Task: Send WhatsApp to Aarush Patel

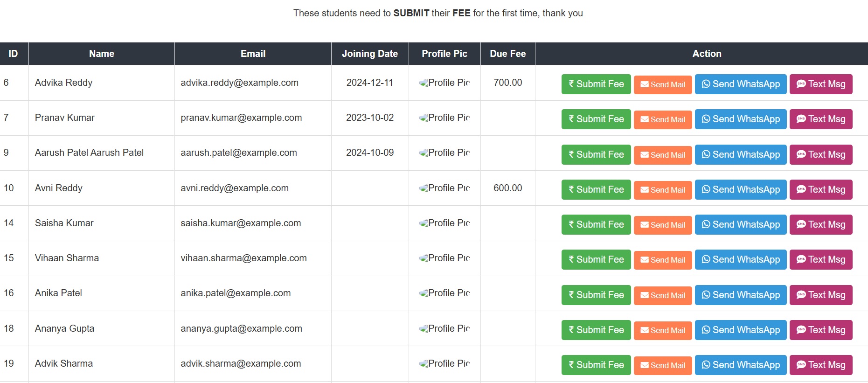Action: click(x=741, y=154)
